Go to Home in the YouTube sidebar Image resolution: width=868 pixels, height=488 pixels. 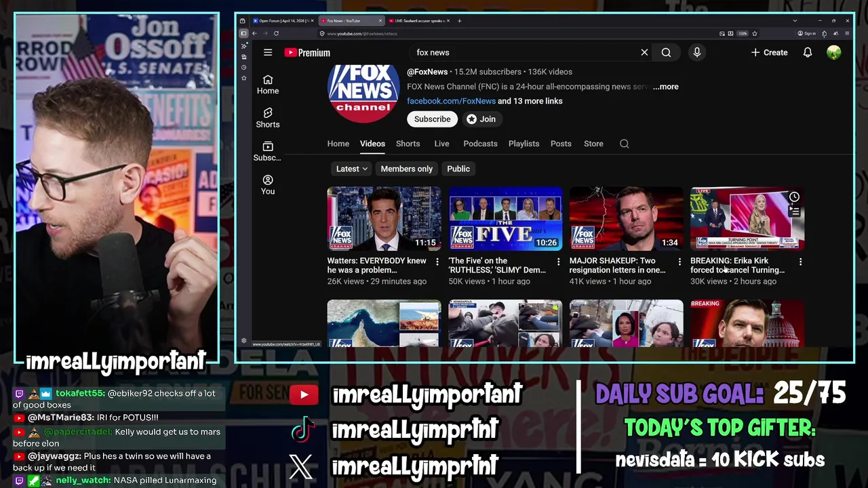click(x=268, y=84)
